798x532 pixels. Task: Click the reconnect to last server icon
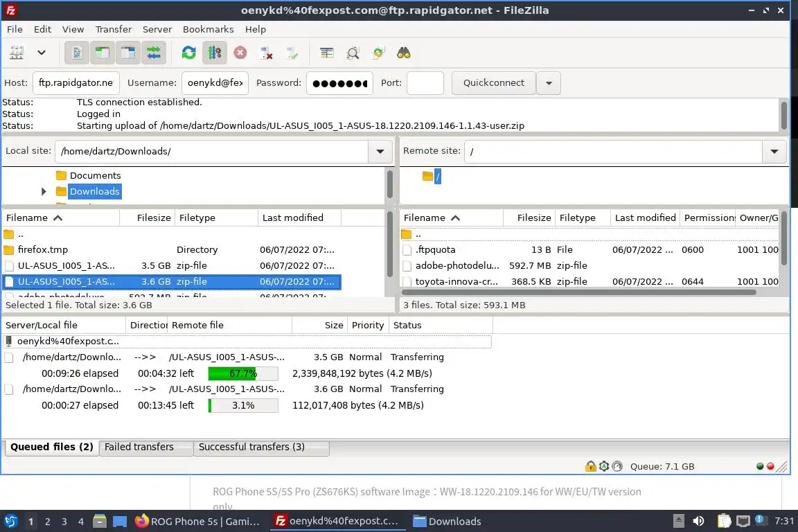292,53
